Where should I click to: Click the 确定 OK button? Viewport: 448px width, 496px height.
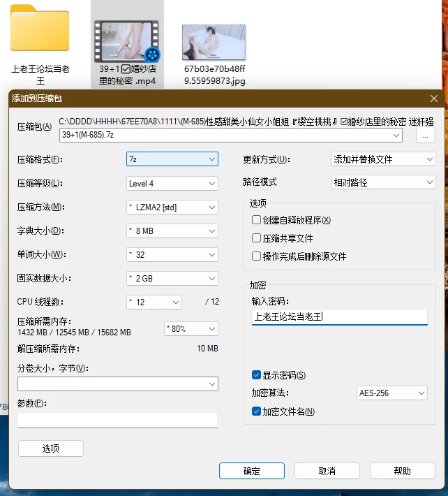(x=252, y=471)
